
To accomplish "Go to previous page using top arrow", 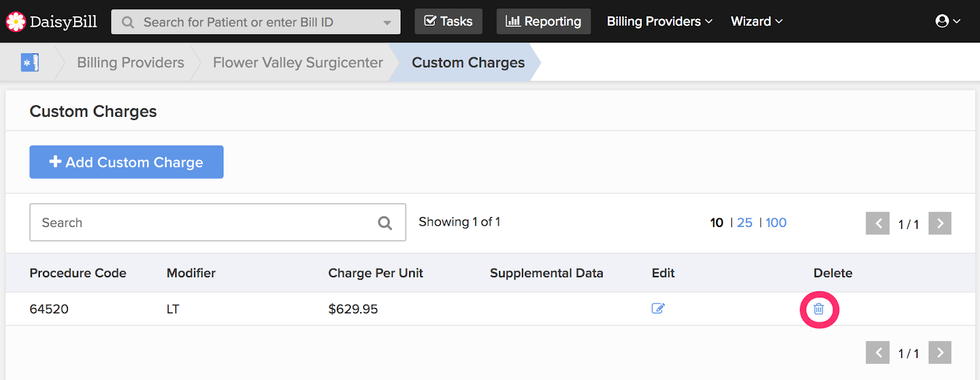I will point(877,223).
